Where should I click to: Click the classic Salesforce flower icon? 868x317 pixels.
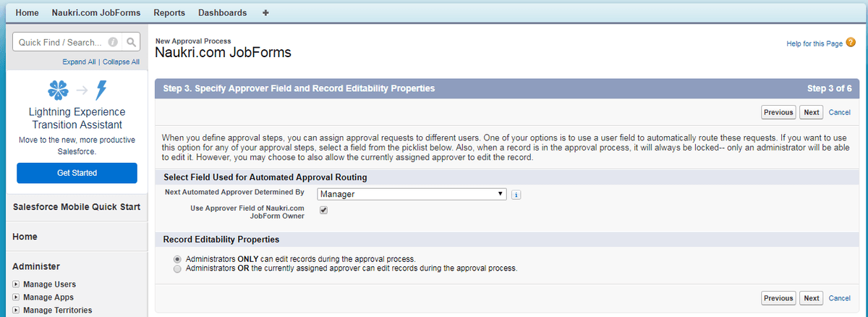click(x=58, y=90)
